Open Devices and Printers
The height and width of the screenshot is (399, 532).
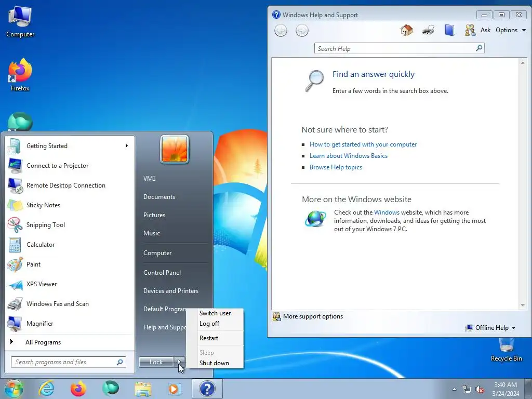pos(170,291)
